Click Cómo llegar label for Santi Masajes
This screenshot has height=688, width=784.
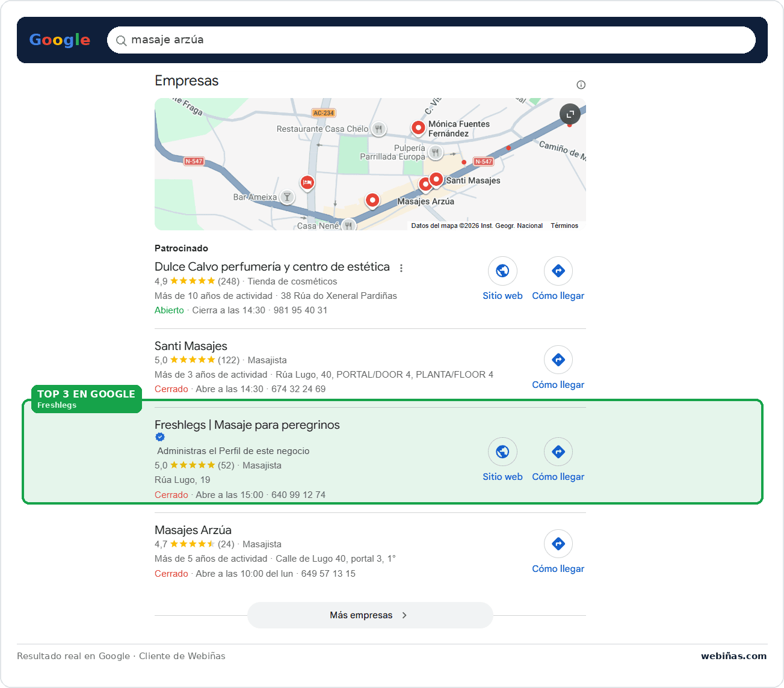(x=558, y=385)
